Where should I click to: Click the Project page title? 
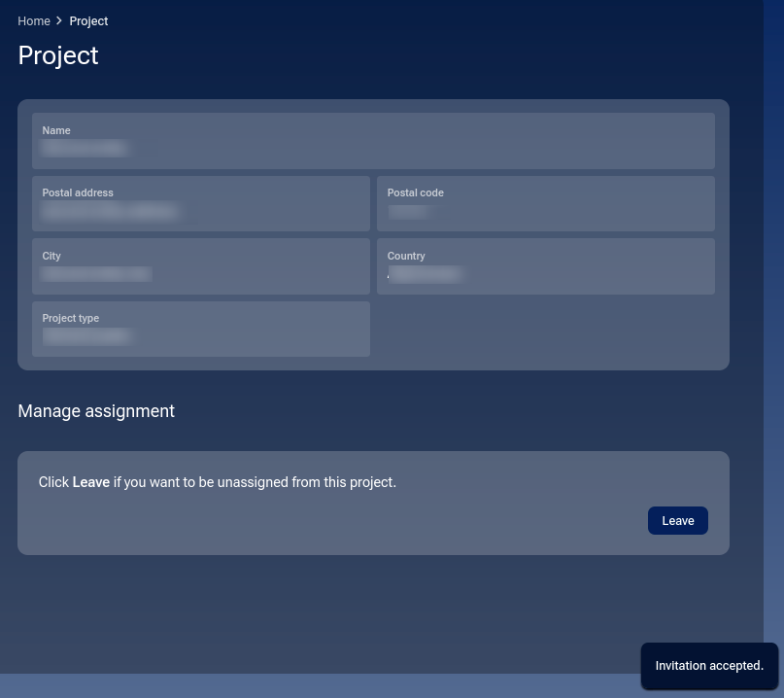point(58,55)
